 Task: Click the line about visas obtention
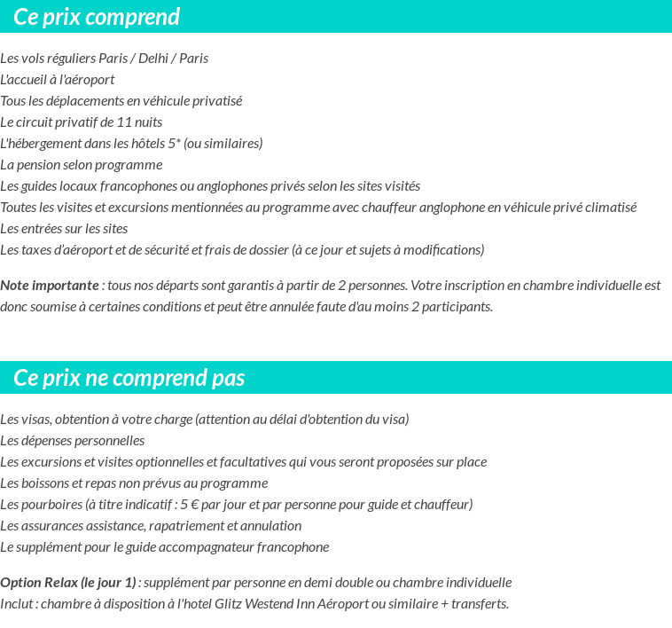pyautogui.click(x=205, y=420)
